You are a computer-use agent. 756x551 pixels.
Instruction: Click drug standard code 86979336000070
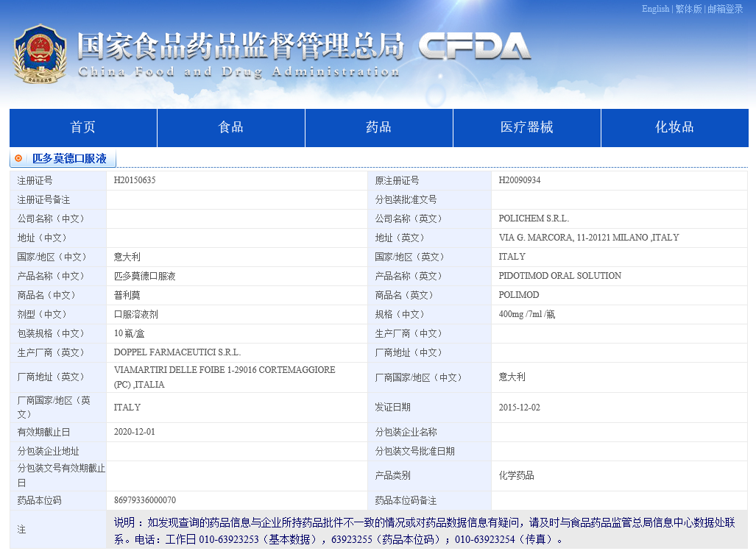pyautogui.click(x=144, y=500)
